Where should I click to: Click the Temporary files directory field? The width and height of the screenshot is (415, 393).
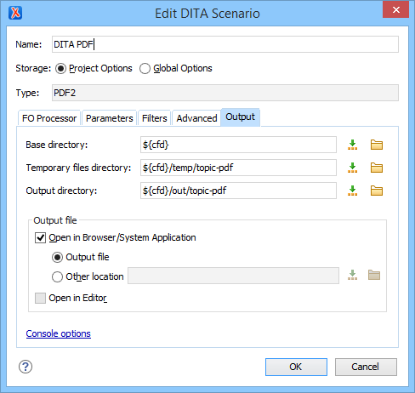pyautogui.click(x=238, y=168)
